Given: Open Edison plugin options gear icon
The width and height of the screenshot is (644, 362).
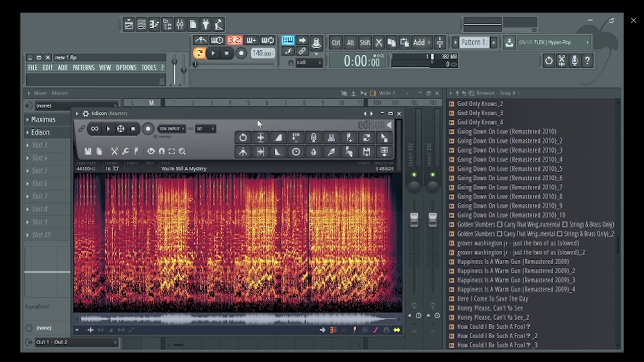Looking at the screenshot, I should click(86, 114).
